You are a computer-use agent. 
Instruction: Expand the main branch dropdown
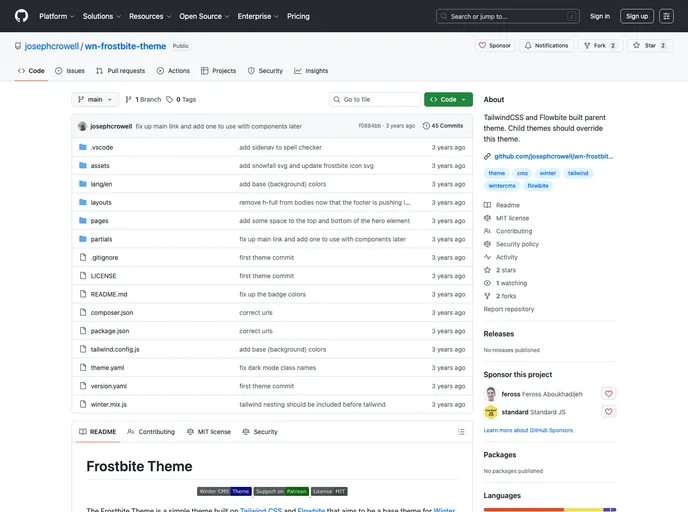click(x=96, y=99)
